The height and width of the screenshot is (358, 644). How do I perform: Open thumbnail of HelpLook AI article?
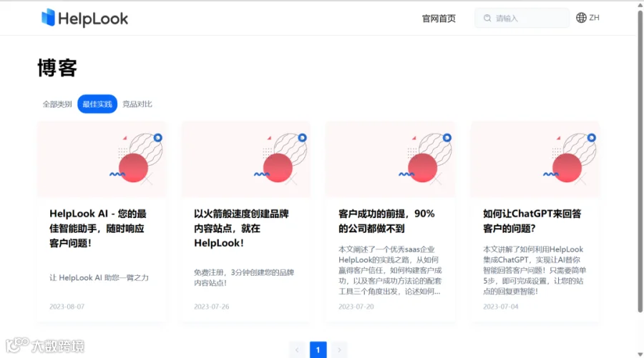tap(102, 159)
